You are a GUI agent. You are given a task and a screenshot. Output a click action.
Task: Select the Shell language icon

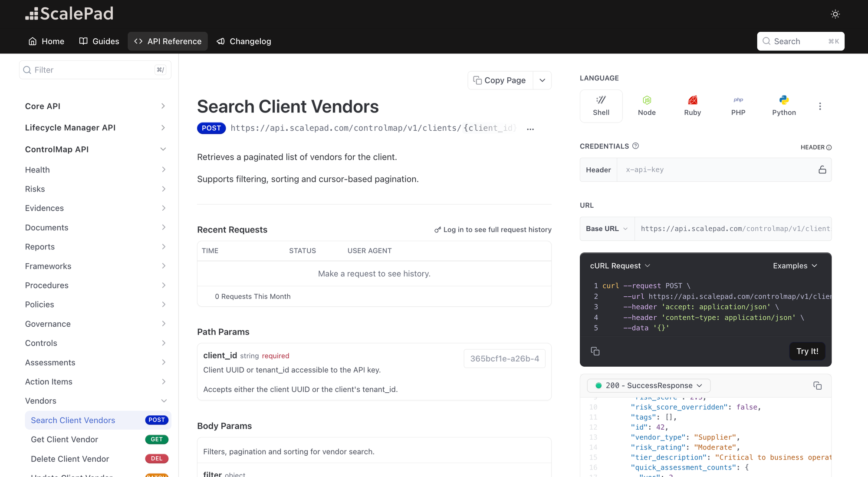click(601, 106)
